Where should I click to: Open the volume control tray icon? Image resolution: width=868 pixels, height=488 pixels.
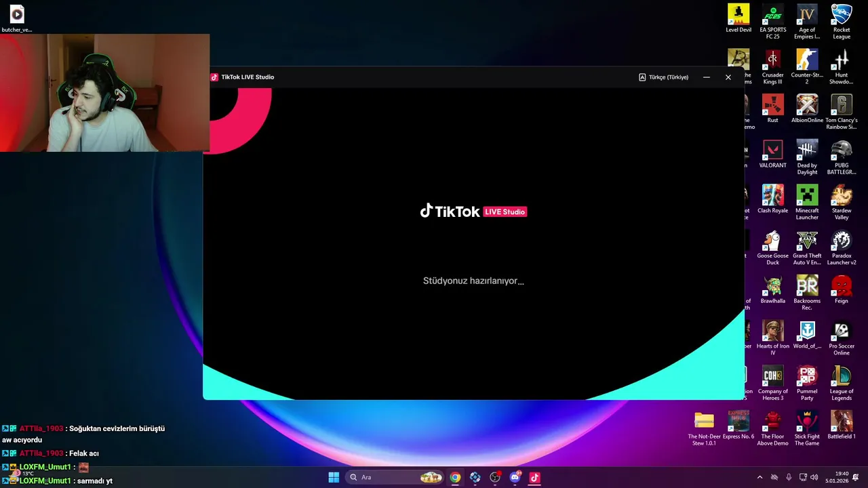point(814,477)
